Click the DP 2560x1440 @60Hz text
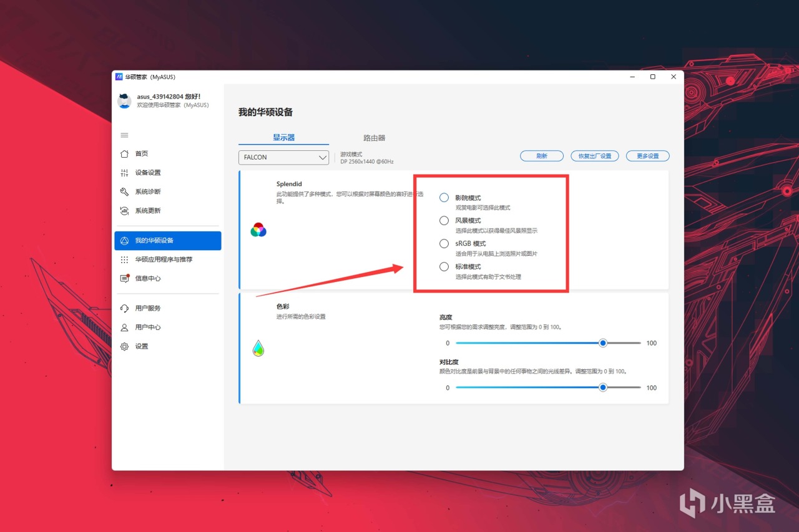 pos(367,162)
